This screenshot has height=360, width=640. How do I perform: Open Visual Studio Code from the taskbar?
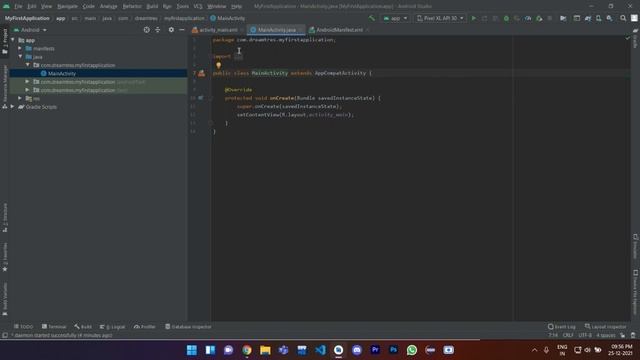click(x=320, y=350)
